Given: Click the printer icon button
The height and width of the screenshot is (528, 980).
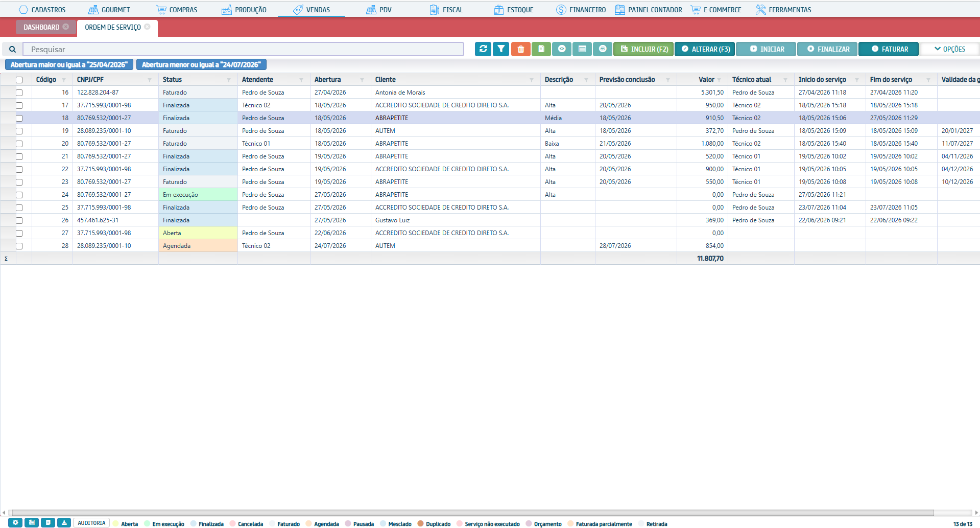Looking at the screenshot, I should pyautogui.click(x=603, y=49).
